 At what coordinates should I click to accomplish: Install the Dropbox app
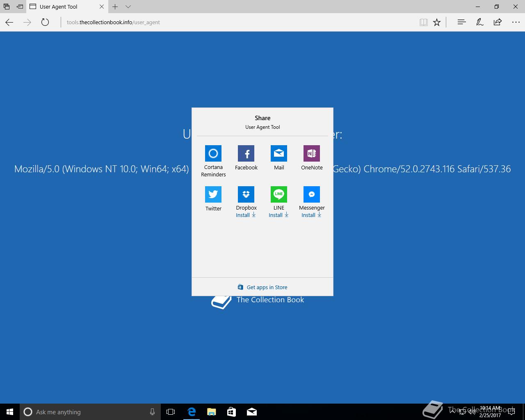pyautogui.click(x=246, y=215)
